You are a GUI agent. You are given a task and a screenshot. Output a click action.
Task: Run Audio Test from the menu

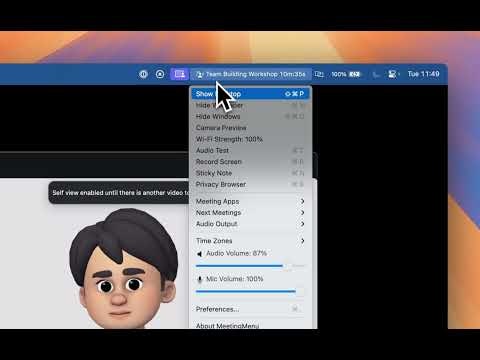coord(250,150)
